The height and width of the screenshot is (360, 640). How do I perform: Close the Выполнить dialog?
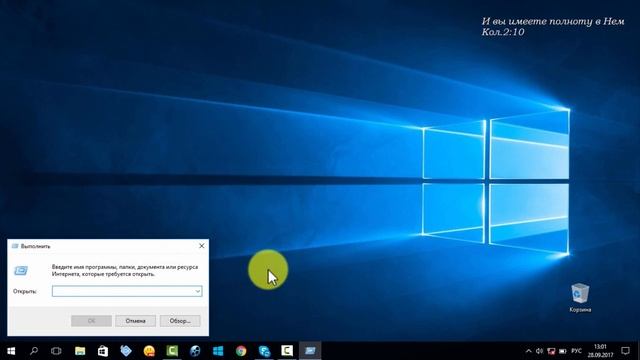pos(202,246)
